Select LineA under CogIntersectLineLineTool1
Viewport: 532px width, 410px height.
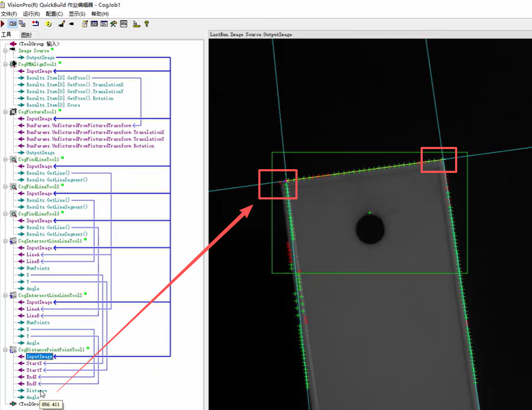33,254
